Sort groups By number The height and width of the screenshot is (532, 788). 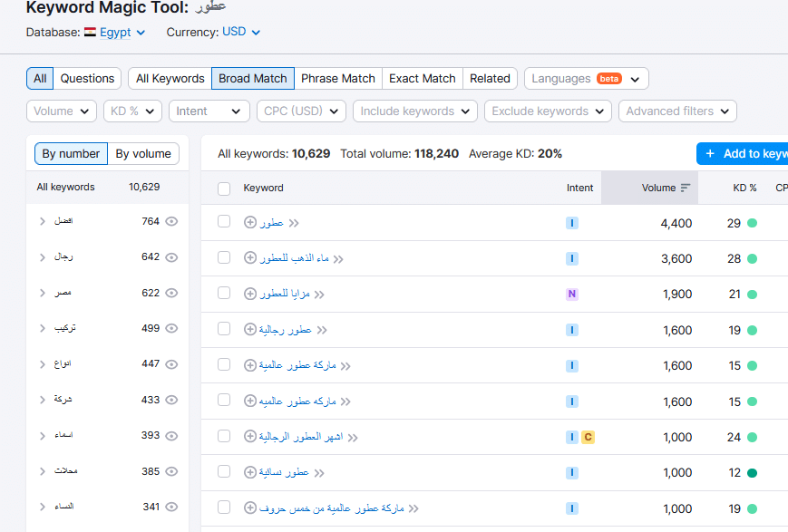tap(71, 154)
